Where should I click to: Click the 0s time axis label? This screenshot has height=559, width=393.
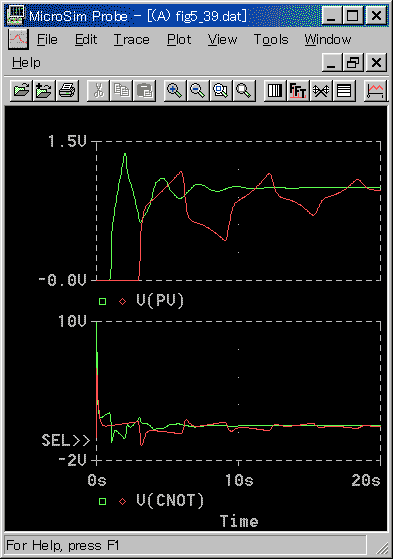pos(97,480)
